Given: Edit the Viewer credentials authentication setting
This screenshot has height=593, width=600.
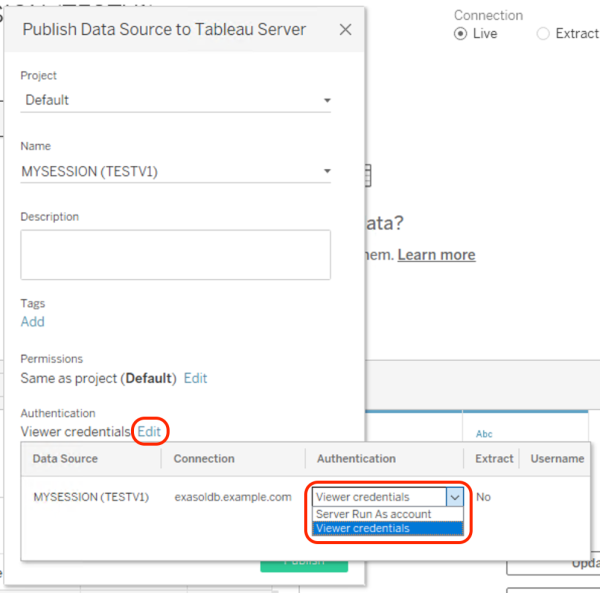Looking at the screenshot, I should [149, 432].
